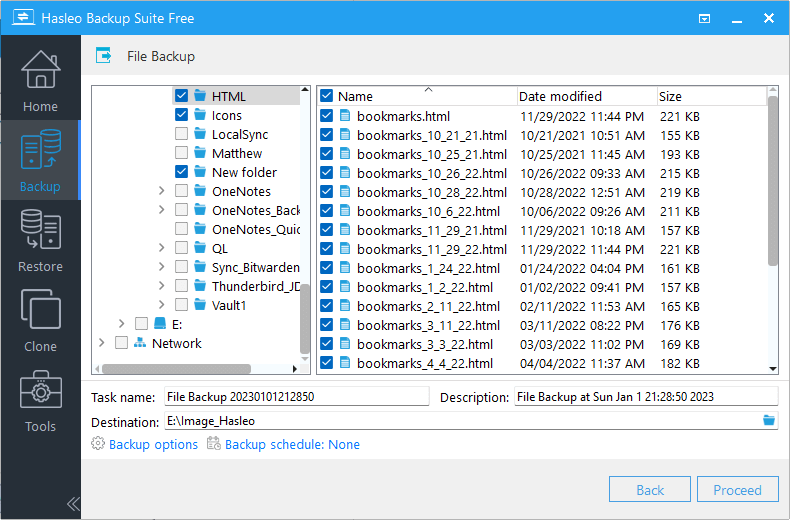Expand the E: drive tree node
Image resolution: width=790 pixels, height=520 pixels.
click(x=121, y=324)
